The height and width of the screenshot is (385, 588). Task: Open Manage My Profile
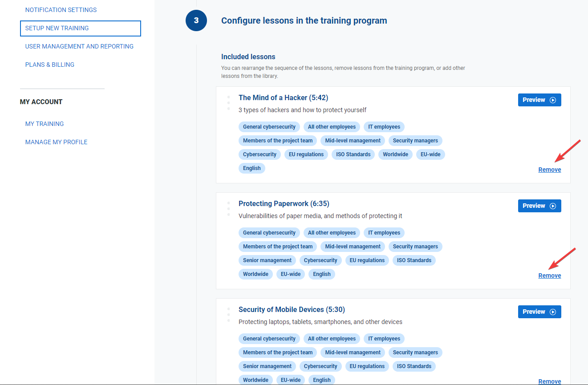pos(56,142)
